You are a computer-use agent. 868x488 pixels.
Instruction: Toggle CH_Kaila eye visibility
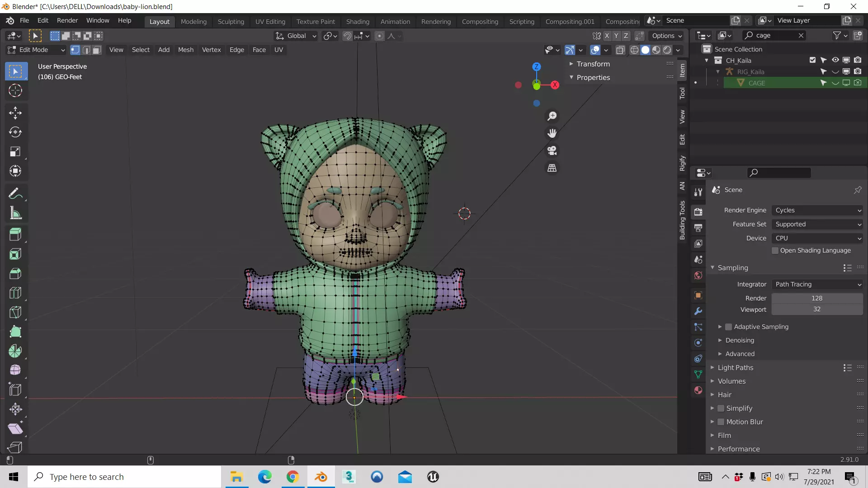[x=835, y=60]
